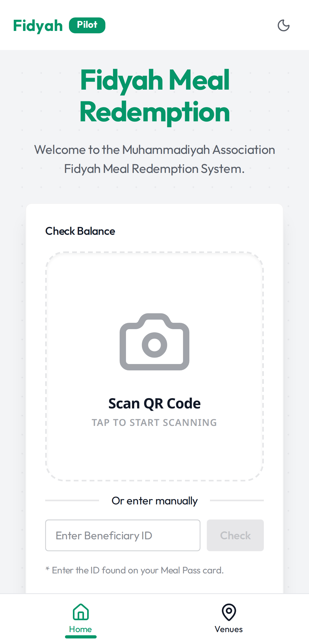Click the Check Balance heading
This screenshot has height=644, width=309.
(x=80, y=231)
